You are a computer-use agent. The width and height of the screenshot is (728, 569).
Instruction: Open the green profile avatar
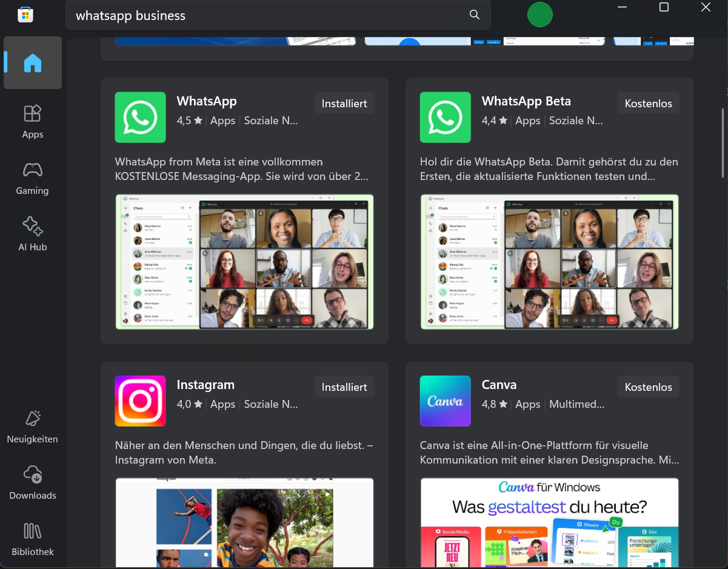(540, 15)
